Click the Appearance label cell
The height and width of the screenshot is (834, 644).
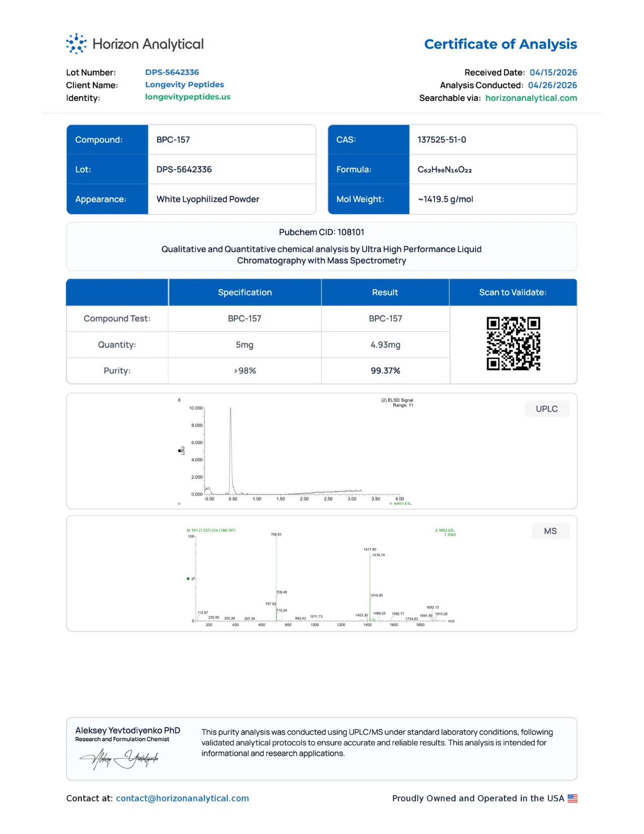point(107,199)
